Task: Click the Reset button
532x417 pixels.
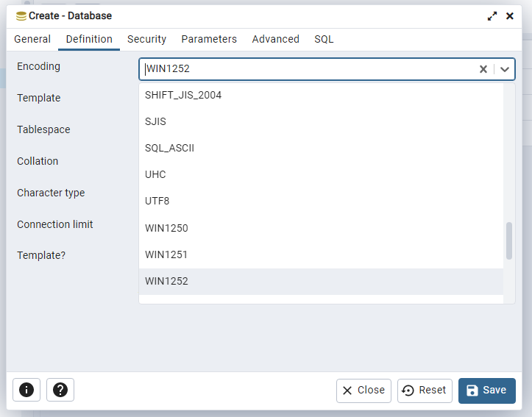Action: 425,391
